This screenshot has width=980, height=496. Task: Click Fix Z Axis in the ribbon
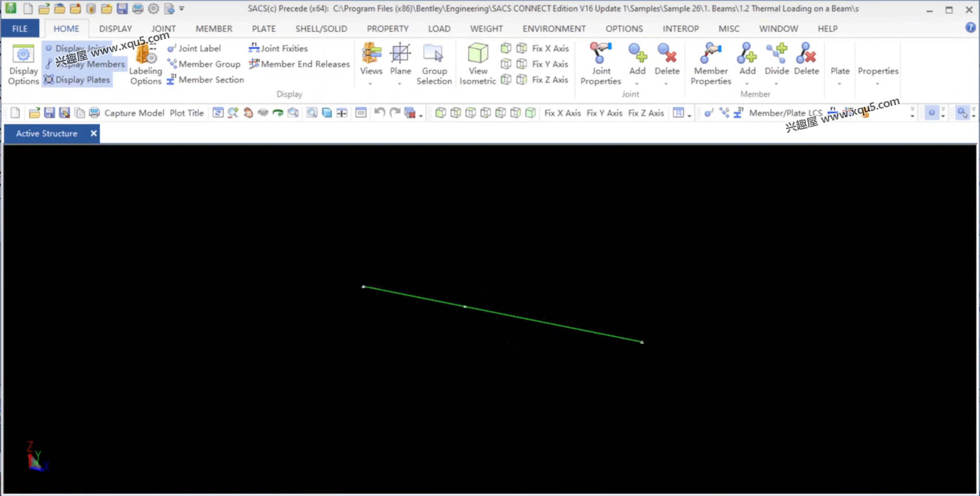tap(550, 79)
